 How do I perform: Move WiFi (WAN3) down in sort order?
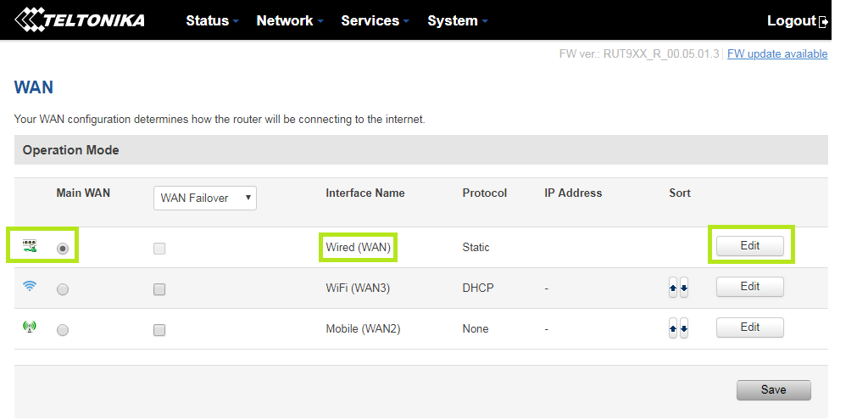[x=684, y=288]
